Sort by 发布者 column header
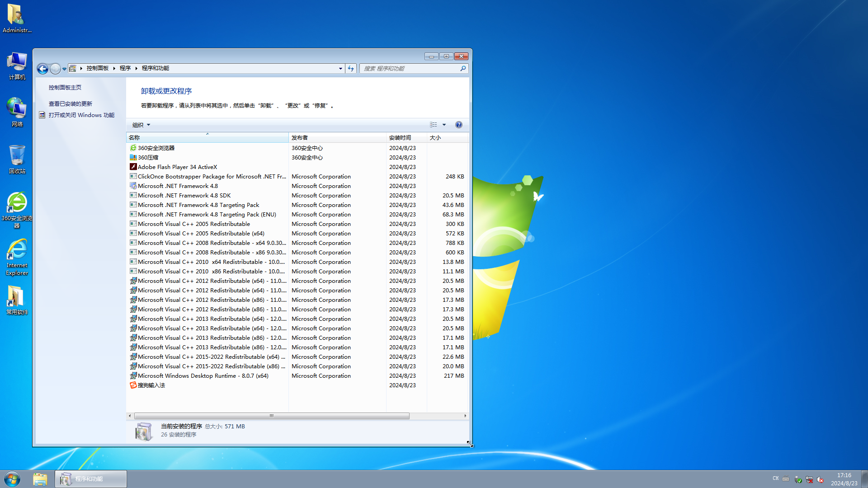 click(337, 138)
